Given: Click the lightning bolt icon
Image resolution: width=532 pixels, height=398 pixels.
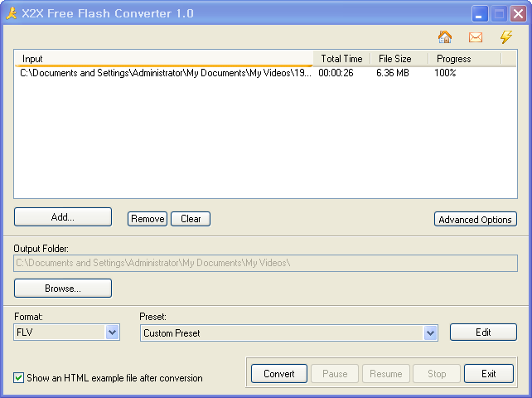Looking at the screenshot, I should click(x=505, y=37).
